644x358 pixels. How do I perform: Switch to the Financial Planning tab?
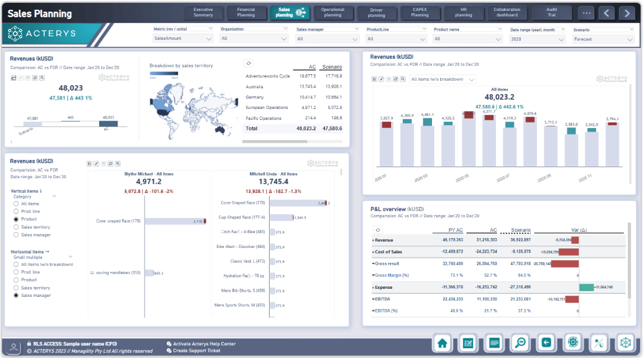tap(246, 12)
